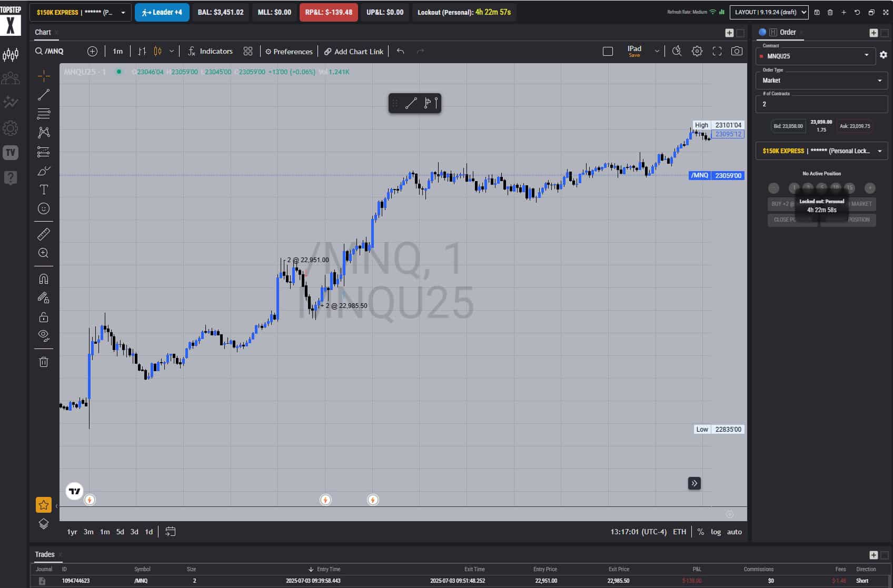Activate the zoom in tool
Viewport: 893px width, 588px height.
pos(44,253)
